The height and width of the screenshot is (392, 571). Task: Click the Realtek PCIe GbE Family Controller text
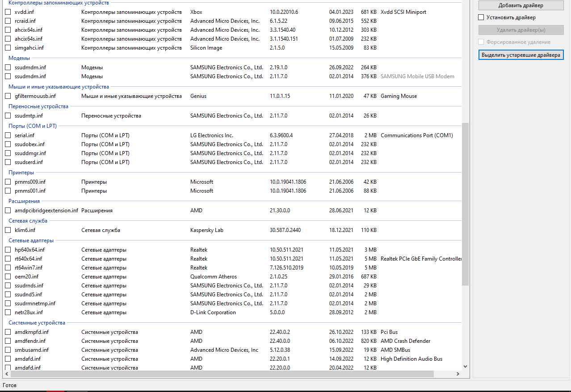point(421,259)
